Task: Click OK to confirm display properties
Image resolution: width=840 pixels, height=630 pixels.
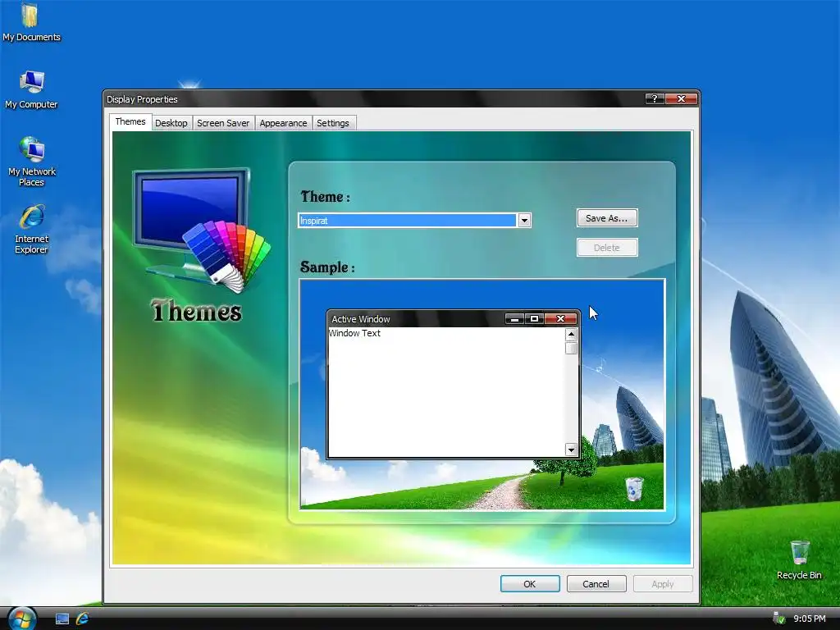Action: click(530, 584)
